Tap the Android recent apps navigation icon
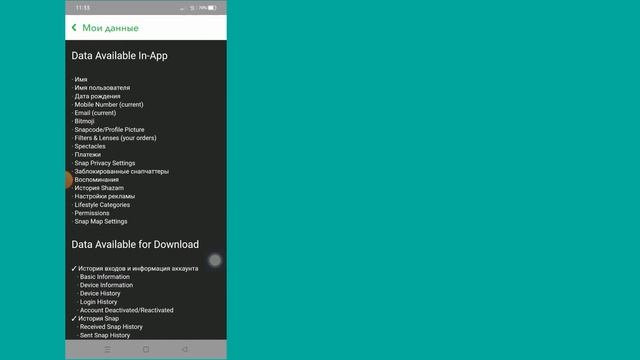The image size is (640, 360). pyautogui.click(x=107, y=349)
